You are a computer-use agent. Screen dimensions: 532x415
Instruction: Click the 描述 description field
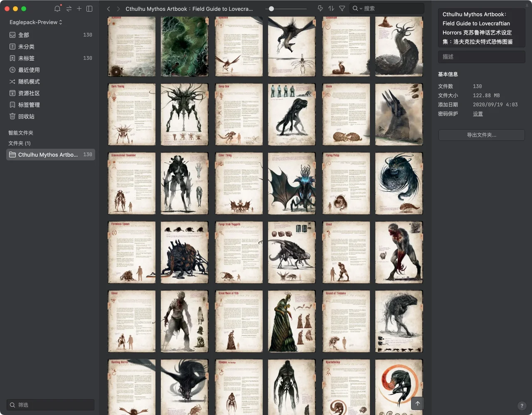click(x=481, y=56)
